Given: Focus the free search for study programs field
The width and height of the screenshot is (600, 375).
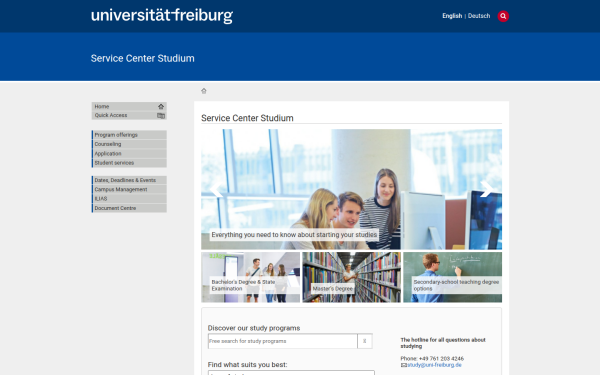Looking at the screenshot, I should (x=282, y=341).
